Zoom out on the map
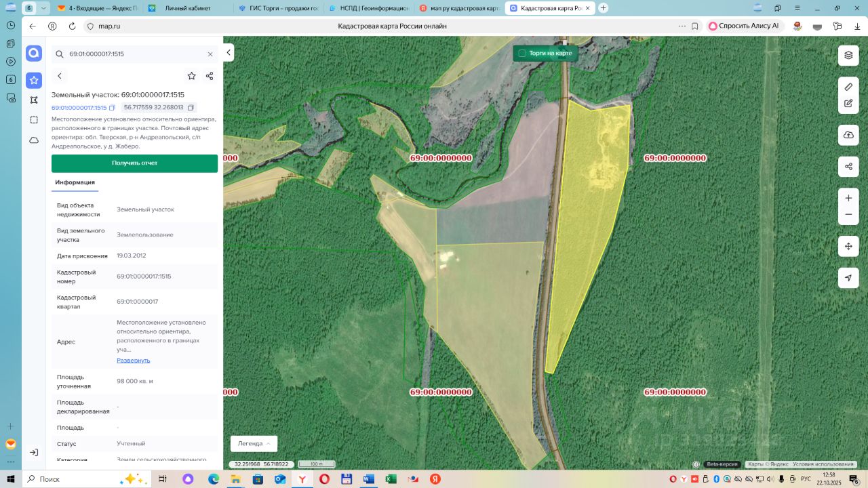Screen dimensions: 868x488 point(848,215)
